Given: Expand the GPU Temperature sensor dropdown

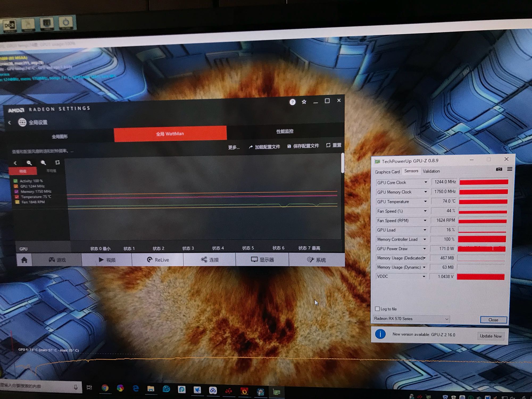Looking at the screenshot, I should [x=425, y=201].
